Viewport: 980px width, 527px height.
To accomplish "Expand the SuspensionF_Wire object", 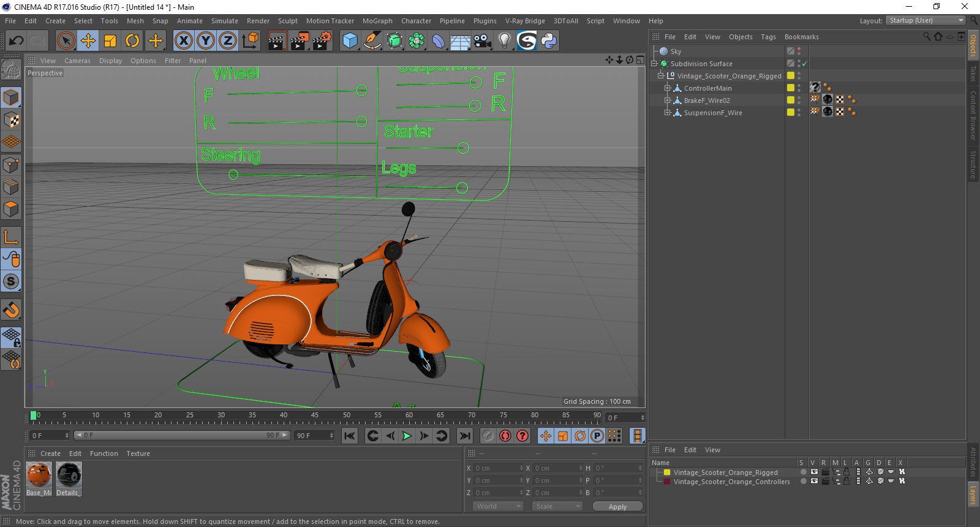I will coord(668,113).
